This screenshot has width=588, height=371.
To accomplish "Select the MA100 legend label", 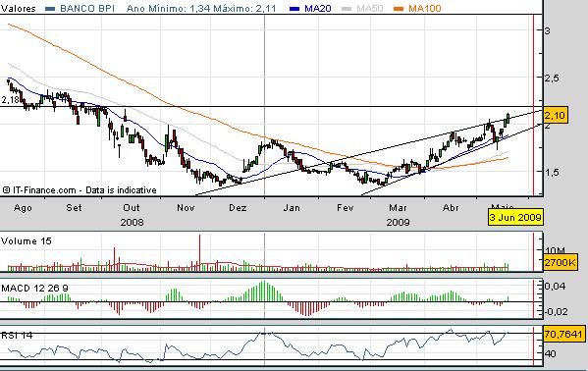I will [x=424, y=8].
